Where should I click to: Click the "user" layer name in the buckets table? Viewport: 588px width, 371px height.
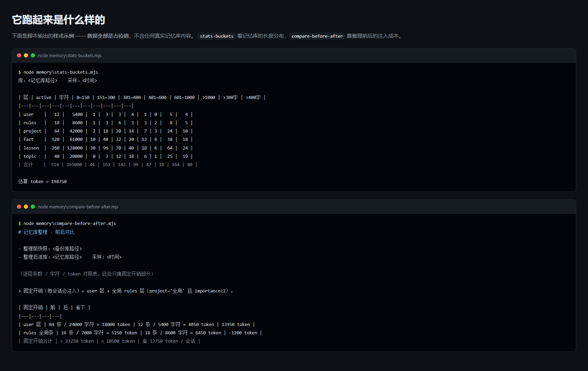pyautogui.click(x=29, y=114)
